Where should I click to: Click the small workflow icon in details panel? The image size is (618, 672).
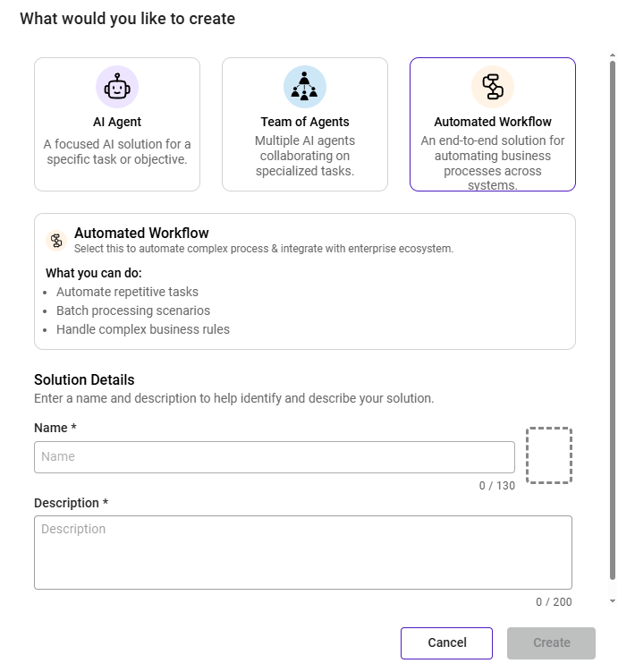[56, 240]
